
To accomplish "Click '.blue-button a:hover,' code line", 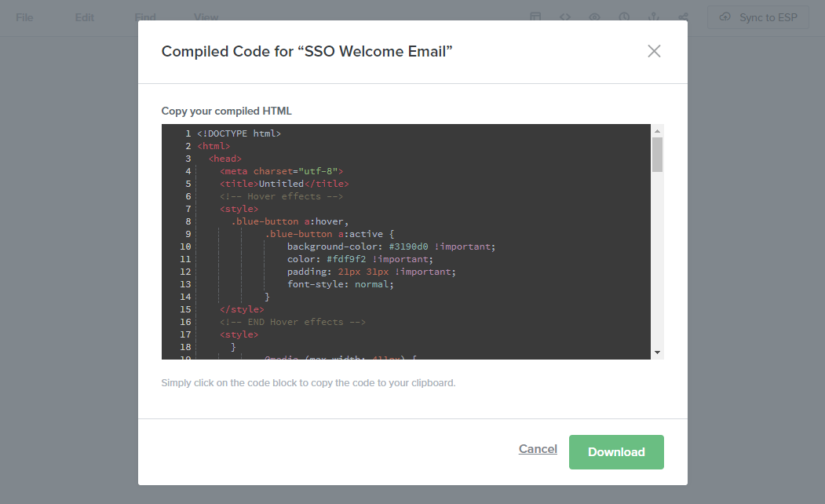I will tap(290, 221).
